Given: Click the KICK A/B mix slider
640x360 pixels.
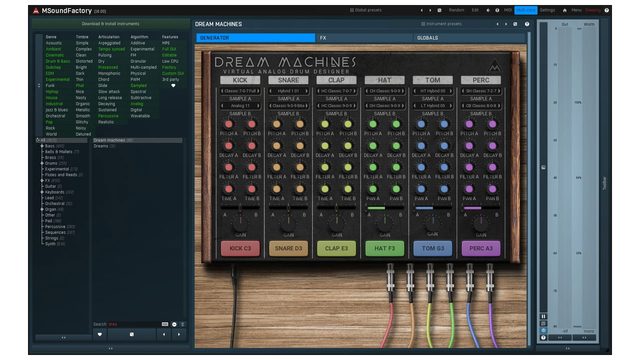Looking at the screenshot, I should tap(240, 208).
